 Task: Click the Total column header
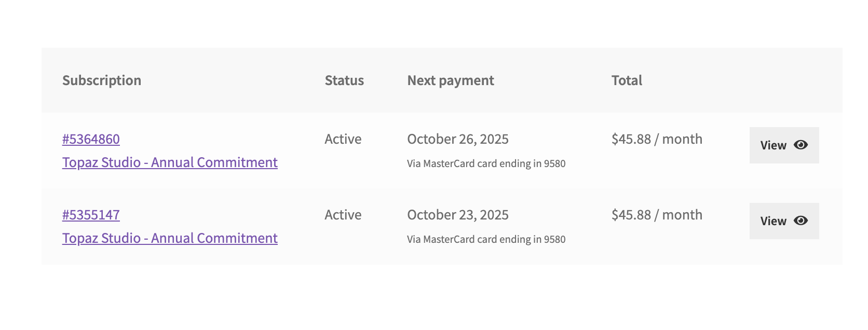click(x=627, y=80)
